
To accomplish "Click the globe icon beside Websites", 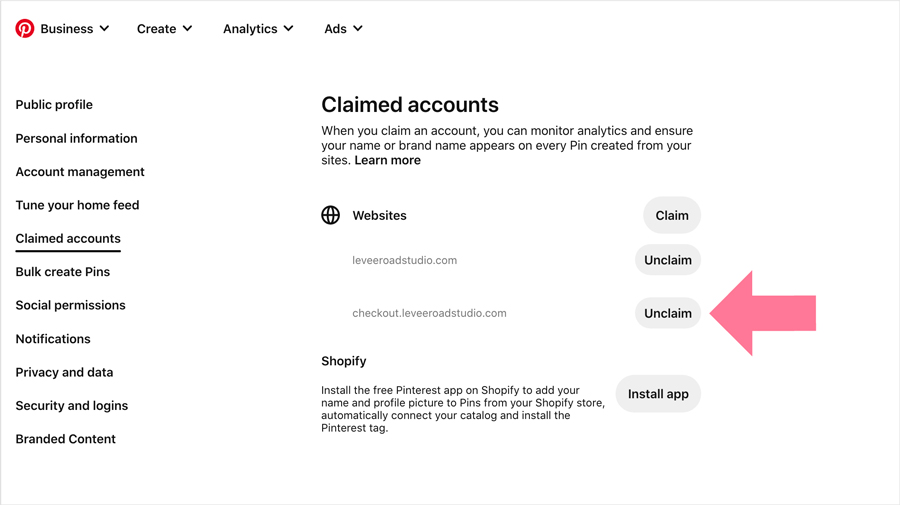I will point(331,215).
